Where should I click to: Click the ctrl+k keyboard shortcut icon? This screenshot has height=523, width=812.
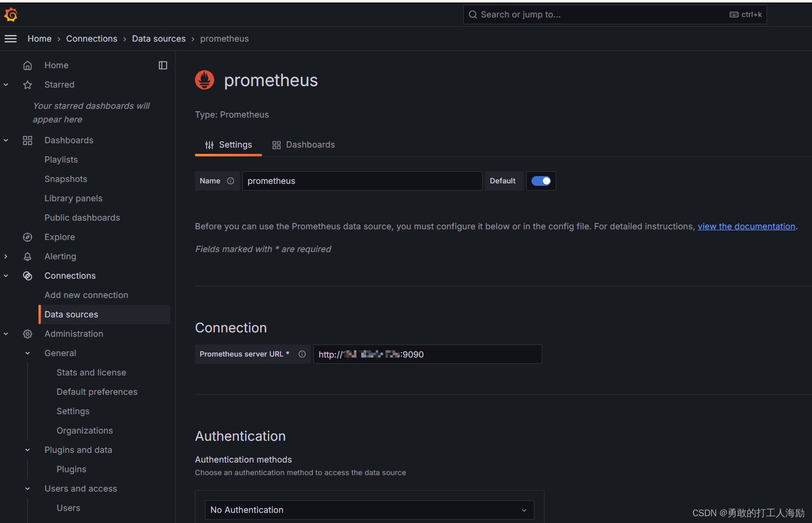(x=734, y=15)
